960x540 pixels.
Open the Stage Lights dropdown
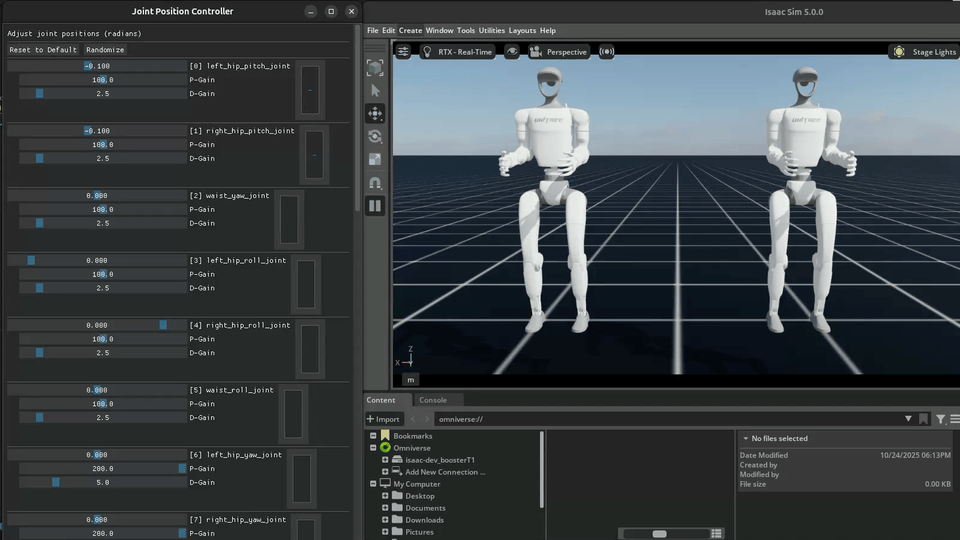click(x=924, y=51)
